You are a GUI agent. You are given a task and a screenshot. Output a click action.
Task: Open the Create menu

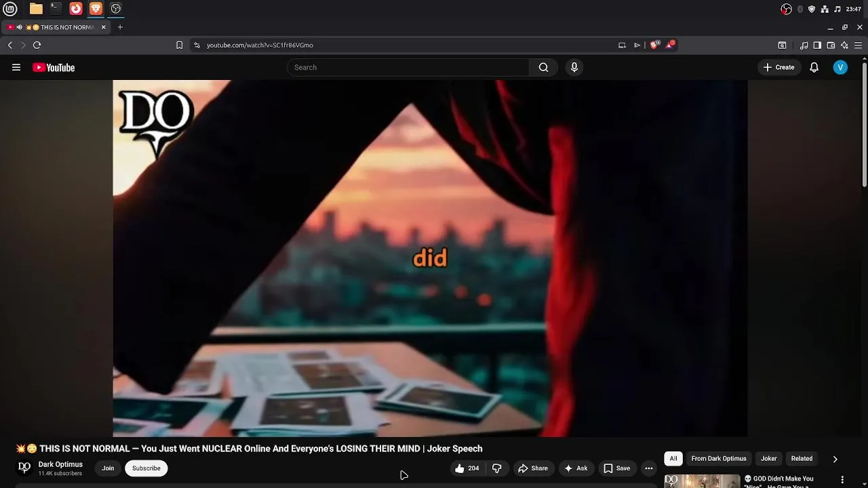778,67
